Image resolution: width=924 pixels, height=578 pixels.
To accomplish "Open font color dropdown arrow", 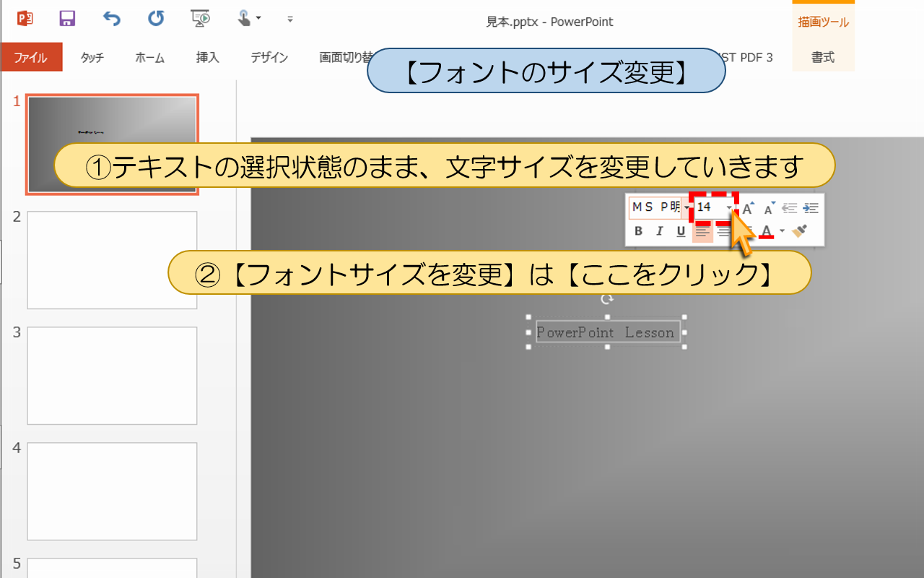I will [782, 231].
